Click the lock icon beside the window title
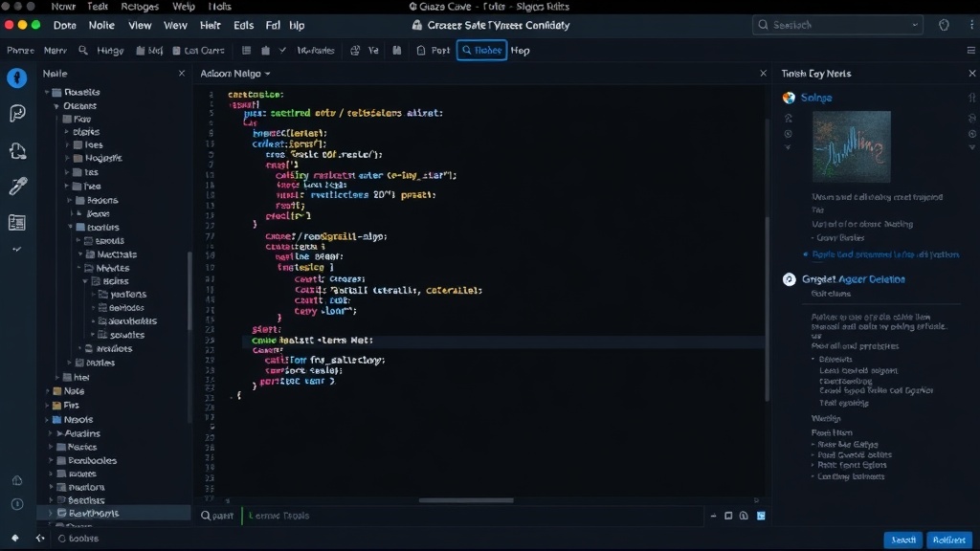 (417, 25)
